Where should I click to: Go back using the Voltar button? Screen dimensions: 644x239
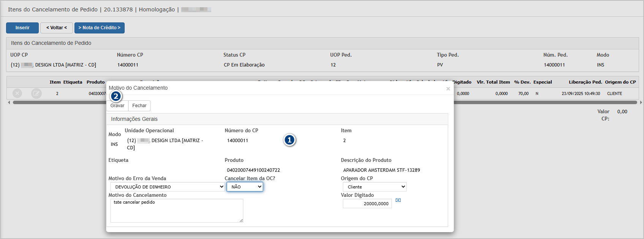[56, 28]
